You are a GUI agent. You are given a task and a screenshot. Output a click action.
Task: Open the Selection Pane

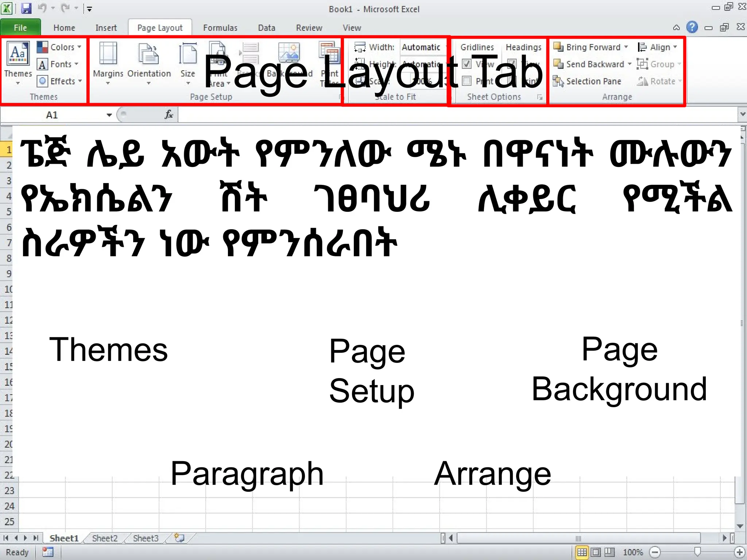click(587, 81)
